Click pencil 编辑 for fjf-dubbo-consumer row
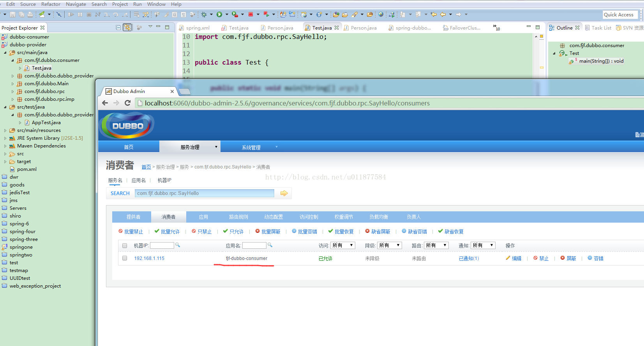 click(513, 258)
